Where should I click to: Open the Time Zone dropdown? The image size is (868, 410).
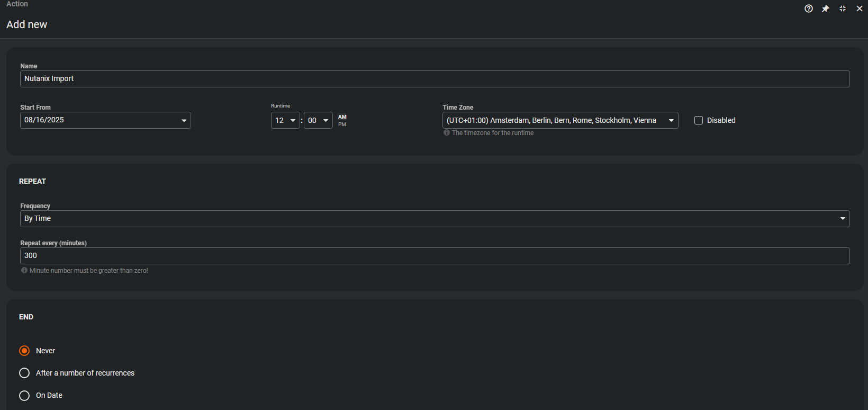coord(671,120)
